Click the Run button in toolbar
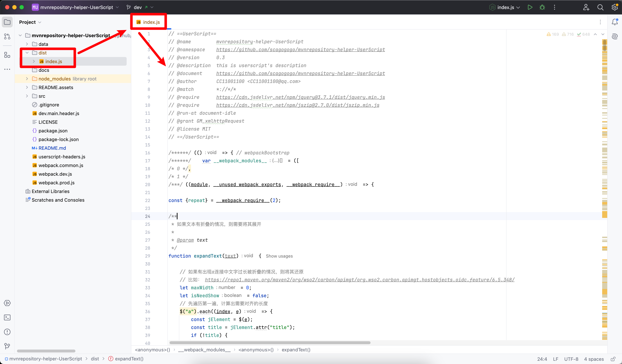This screenshot has width=622, height=364. [x=530, y=7]
